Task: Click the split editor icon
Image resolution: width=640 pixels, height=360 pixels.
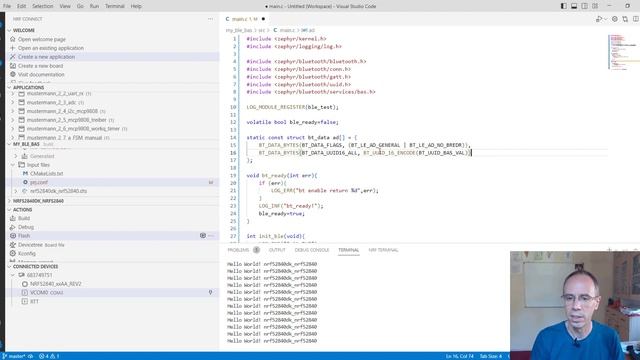Action: (636, 19)
